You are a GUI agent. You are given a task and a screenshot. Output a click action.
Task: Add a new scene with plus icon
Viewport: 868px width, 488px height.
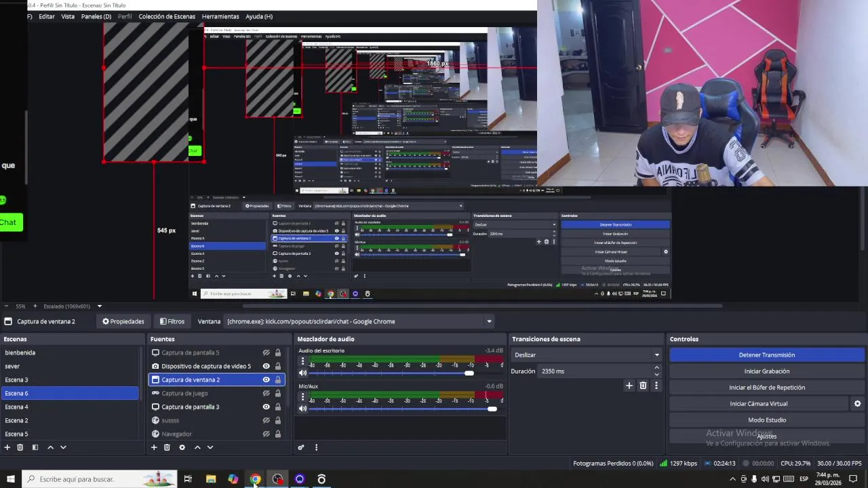pyautogui.click(x=7, y=447)
